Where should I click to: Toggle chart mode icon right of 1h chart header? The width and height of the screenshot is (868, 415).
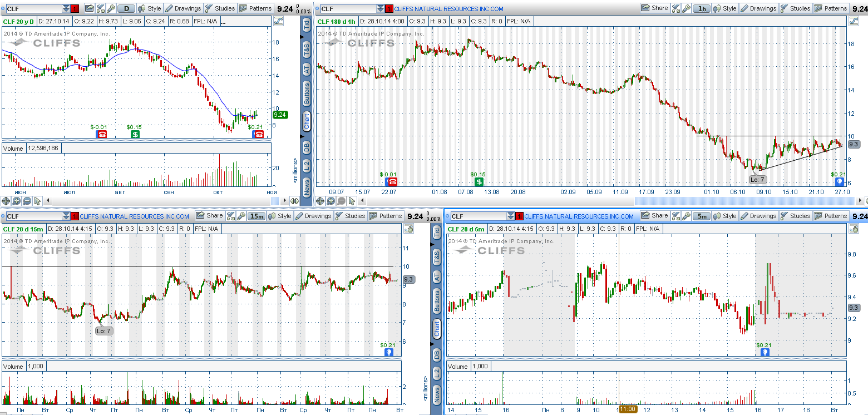[x=852, y=21]
